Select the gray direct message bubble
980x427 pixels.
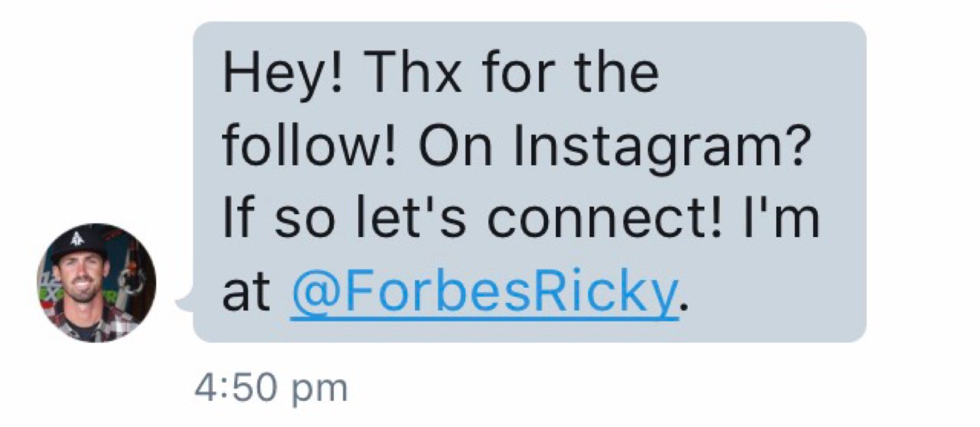(x=530, y=182)
